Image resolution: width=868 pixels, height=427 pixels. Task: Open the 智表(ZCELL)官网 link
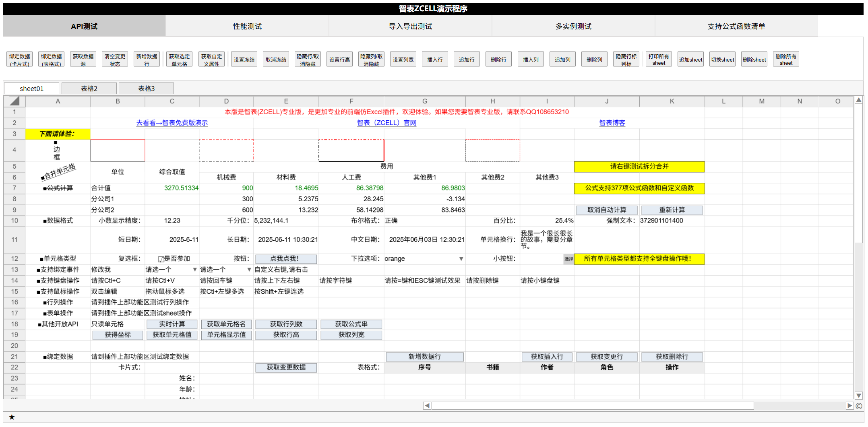click(386, 123)
